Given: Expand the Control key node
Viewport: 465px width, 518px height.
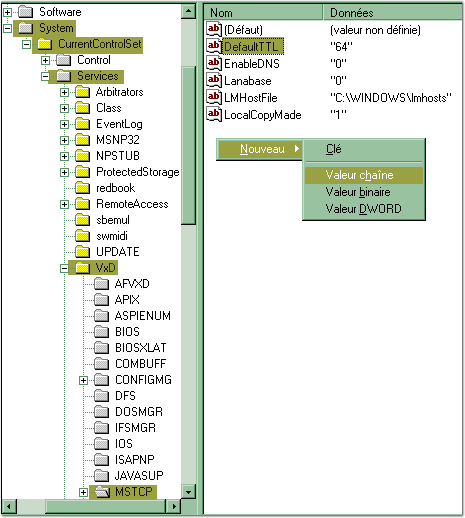Looking at the screenshot, I should 45,60.
